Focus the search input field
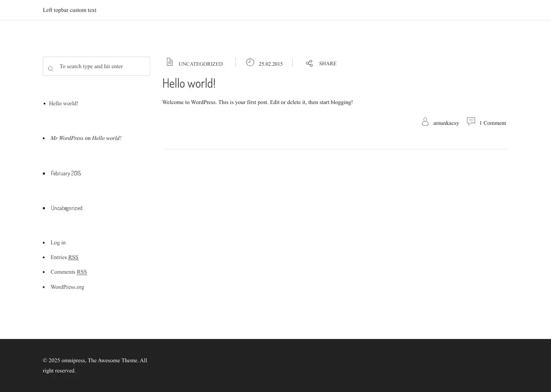The height and width of the screenshot is (392, 551). [x=102, y=66]
